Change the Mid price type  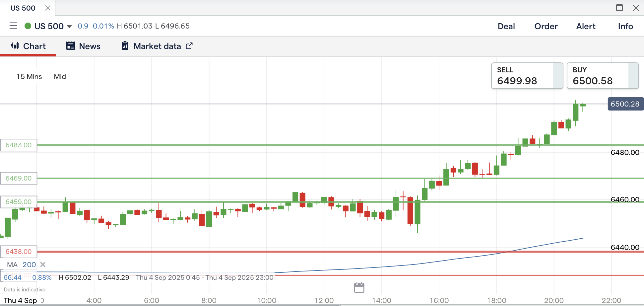click(60, 77)
